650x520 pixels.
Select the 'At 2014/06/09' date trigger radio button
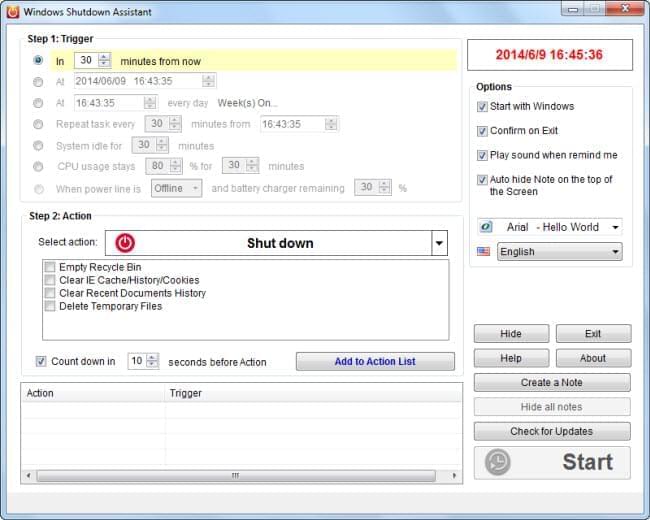(38, 82)
